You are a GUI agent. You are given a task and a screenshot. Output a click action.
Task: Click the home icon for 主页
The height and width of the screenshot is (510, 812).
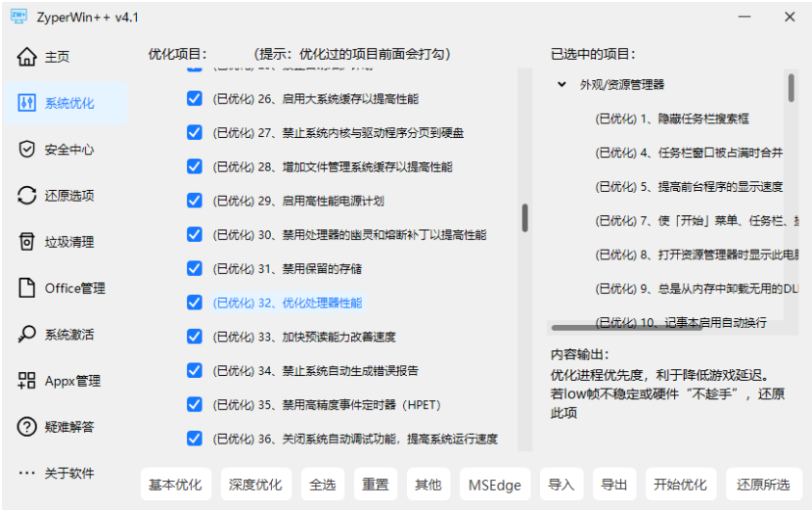click(x=27, y=57)
